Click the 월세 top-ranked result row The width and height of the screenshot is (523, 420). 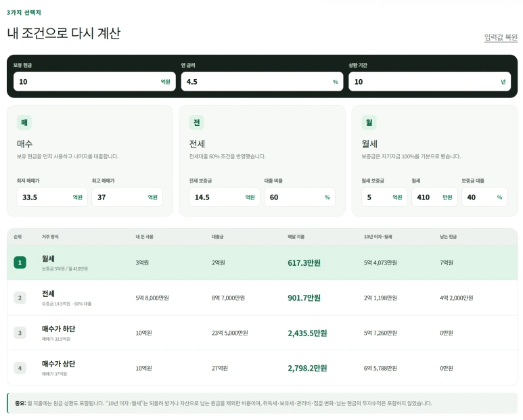click(262, 262)
